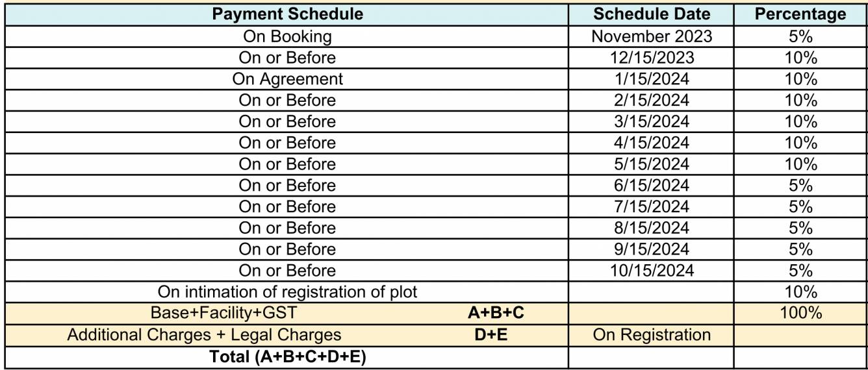Screen dimensions: 868x370
Task: Click the Payment Schedule column header
Action: pos(287,14)
